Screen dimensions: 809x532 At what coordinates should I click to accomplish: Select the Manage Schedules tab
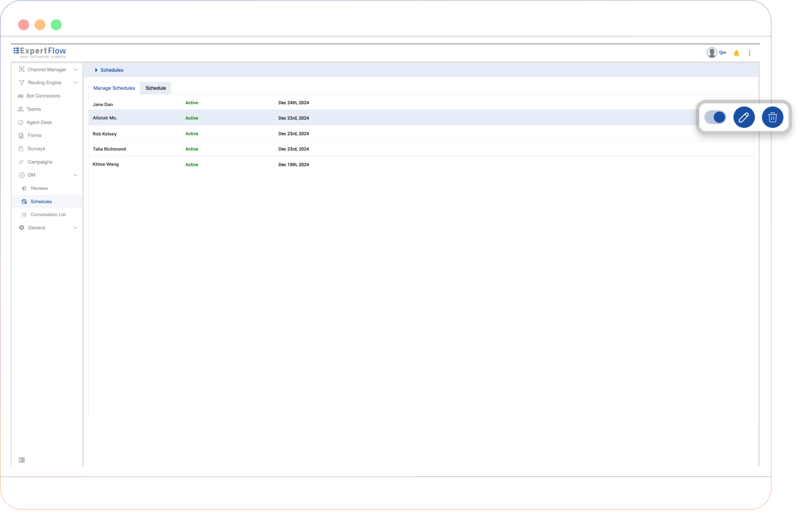(x=114, y=88)
